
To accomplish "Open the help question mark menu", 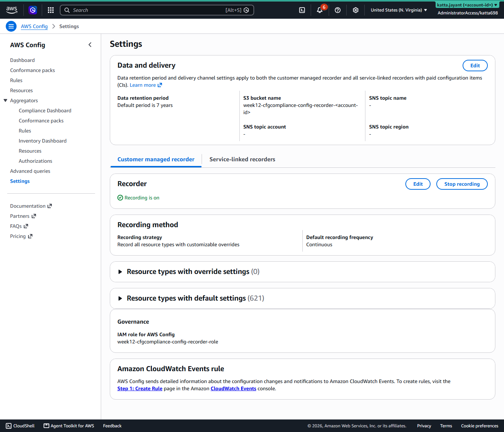I will point(338,10).
